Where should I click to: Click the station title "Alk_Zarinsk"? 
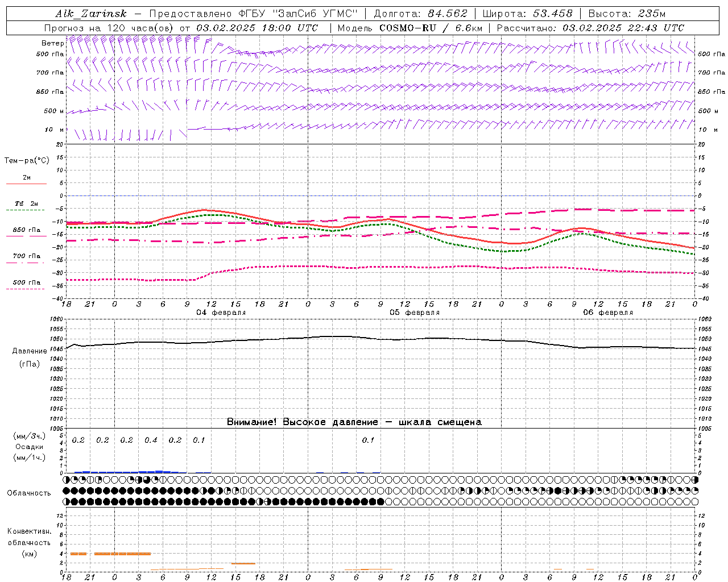coord(91,14)
